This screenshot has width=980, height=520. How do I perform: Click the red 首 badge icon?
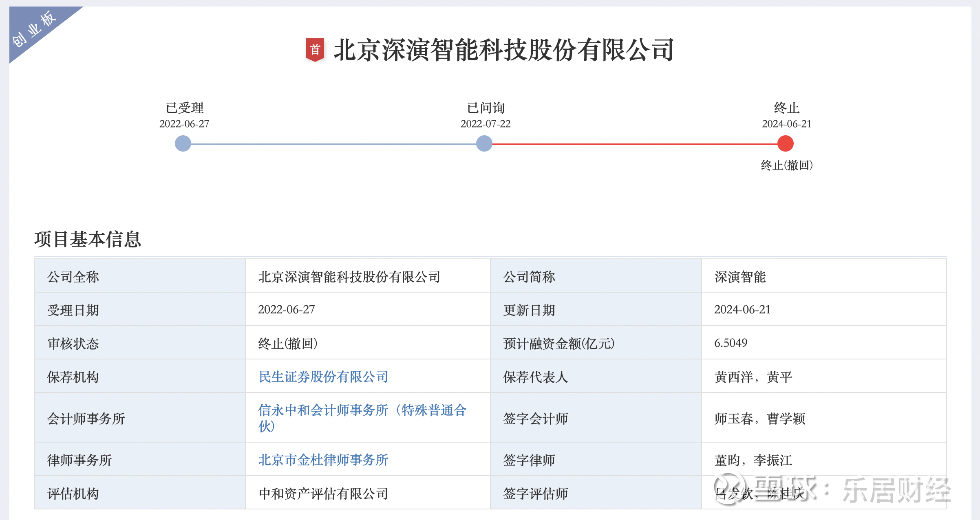(x=316, y=49)
